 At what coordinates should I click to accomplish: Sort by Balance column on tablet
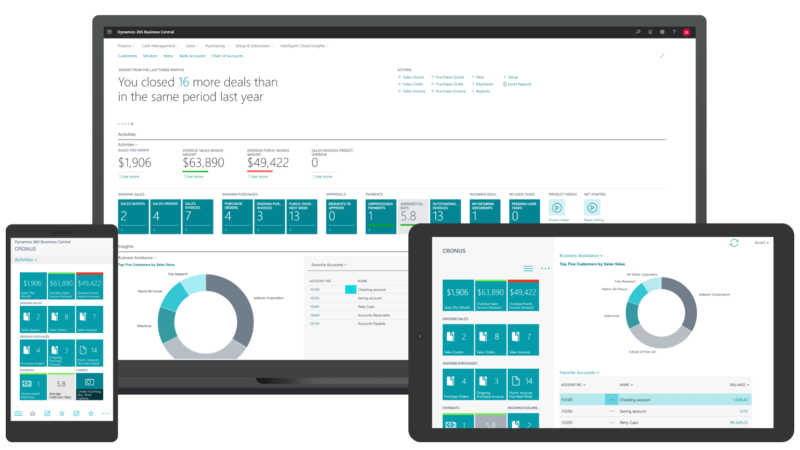tap(739, 385)
